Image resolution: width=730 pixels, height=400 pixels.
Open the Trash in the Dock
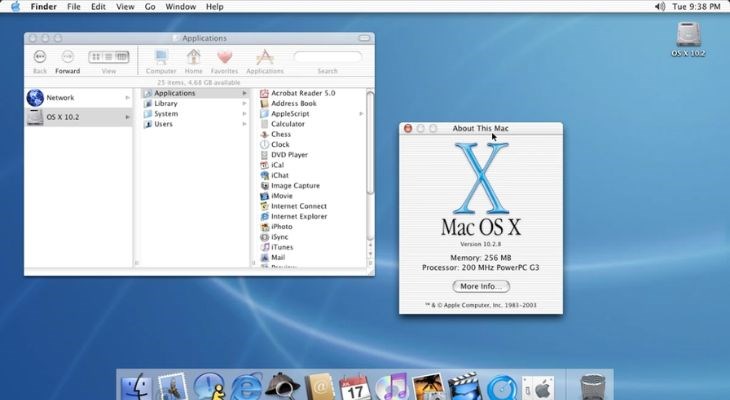[593, 387]
